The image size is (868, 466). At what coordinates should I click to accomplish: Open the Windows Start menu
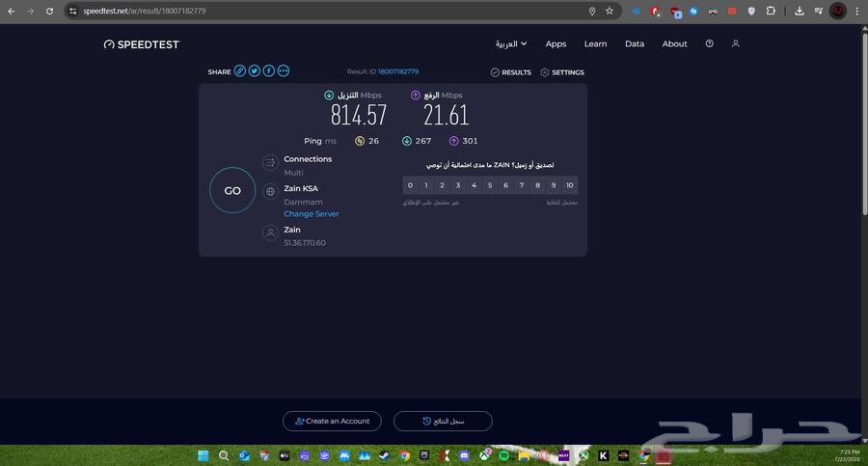[x=203, y=455]
